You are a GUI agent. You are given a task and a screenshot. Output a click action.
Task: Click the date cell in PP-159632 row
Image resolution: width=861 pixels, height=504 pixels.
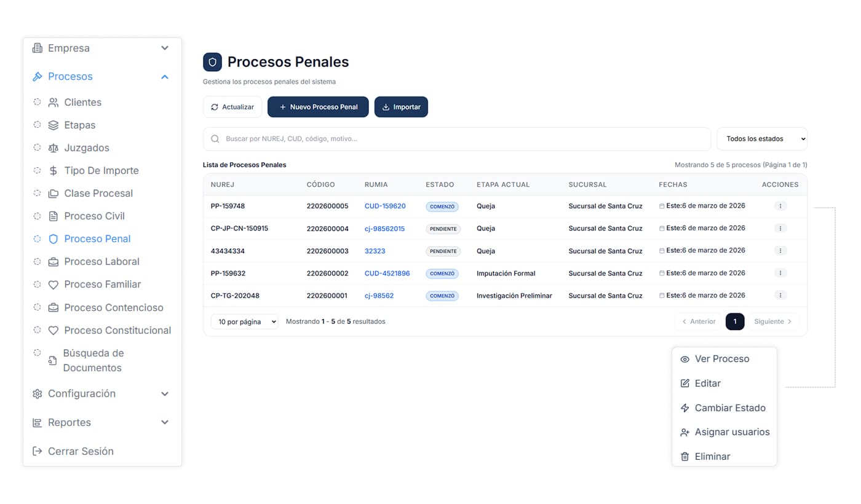pos(702,273)
